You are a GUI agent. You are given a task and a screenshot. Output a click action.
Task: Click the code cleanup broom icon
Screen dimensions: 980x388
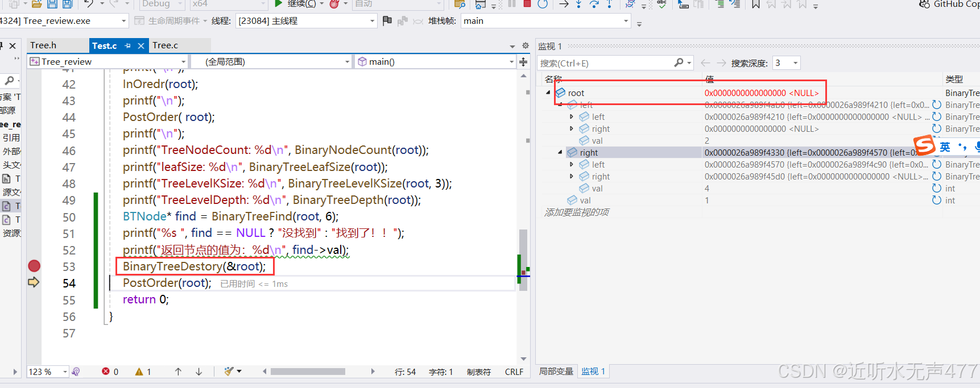coord(229,372)
